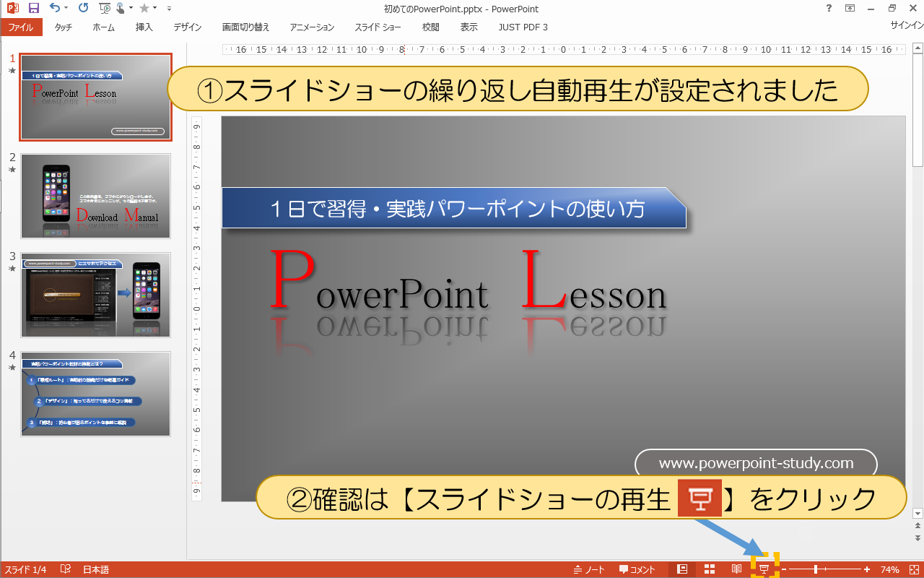924x578 pixels.
Task: Switch to Normal view icon
Action: [682, 569]
